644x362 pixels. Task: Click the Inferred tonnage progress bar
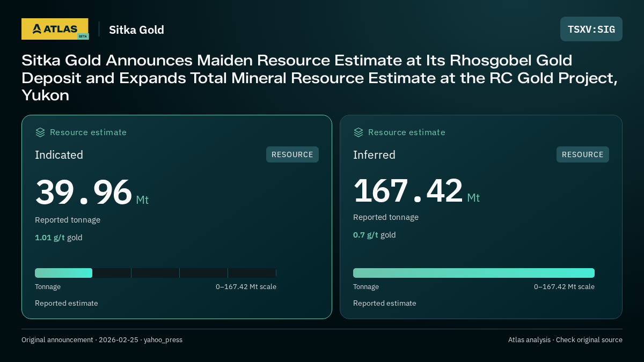pos(474,273)
